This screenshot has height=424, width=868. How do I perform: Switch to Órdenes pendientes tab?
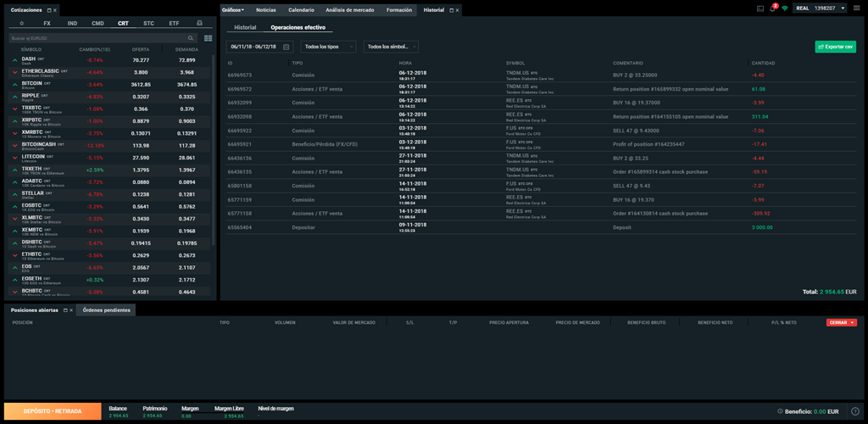tap(106, 310)
